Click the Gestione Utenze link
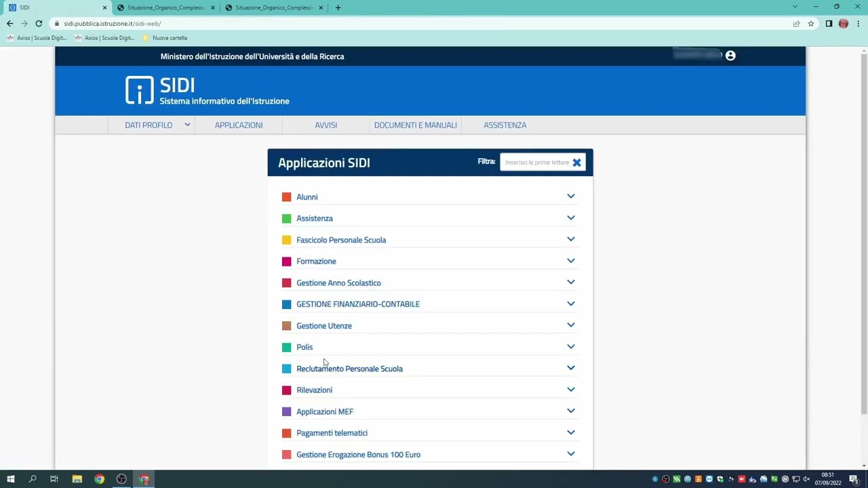Screen dimensions: 868x488 coord(324,326)
